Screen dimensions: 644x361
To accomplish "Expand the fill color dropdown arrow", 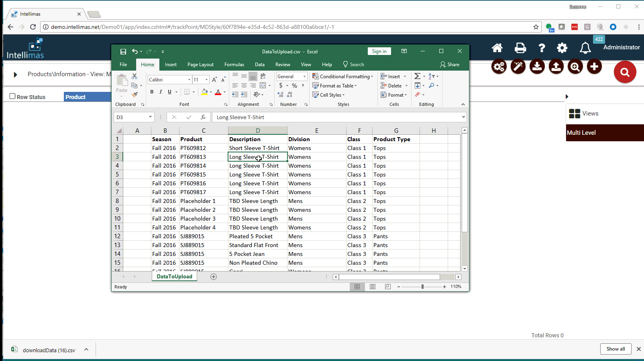I will [x=210, y=92].
